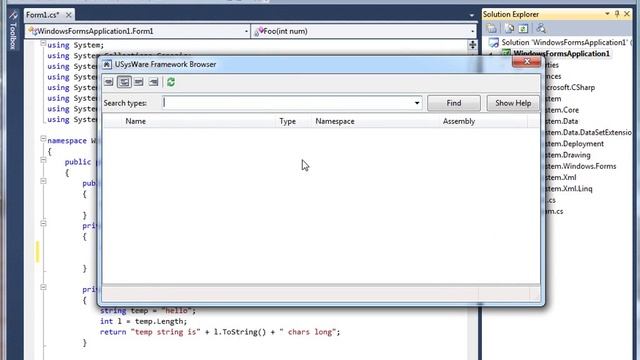Click the green refresh icon in Framework Browser
This screenshot has width=640, height=360.
[x=171, y=82]
